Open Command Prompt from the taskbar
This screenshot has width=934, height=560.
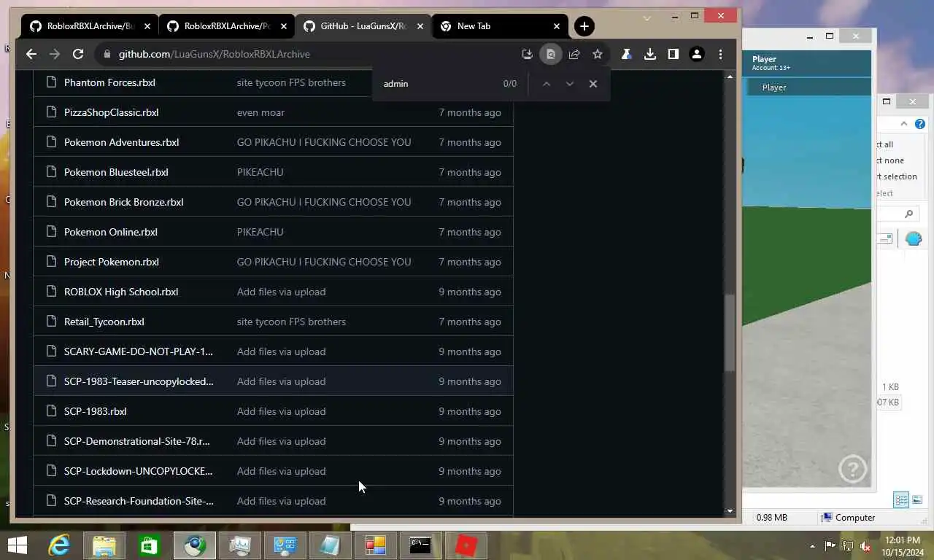pyautogui.click(x=420, y=545)
